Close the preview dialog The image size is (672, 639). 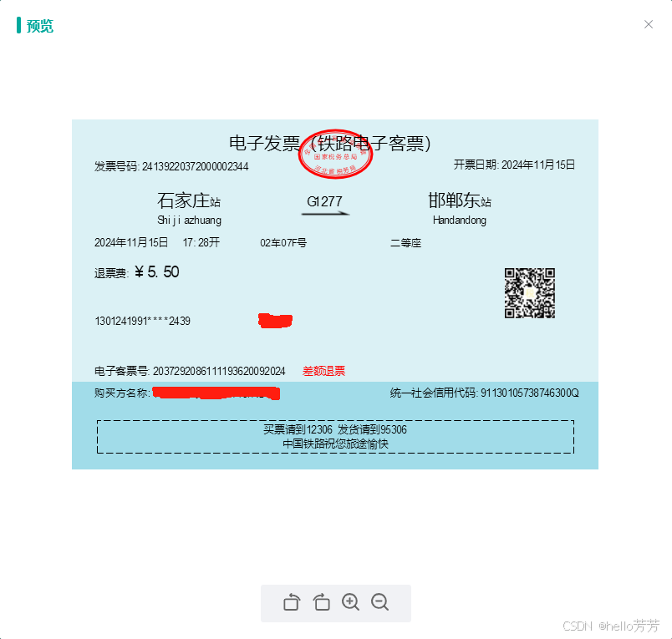click(649, 24)
